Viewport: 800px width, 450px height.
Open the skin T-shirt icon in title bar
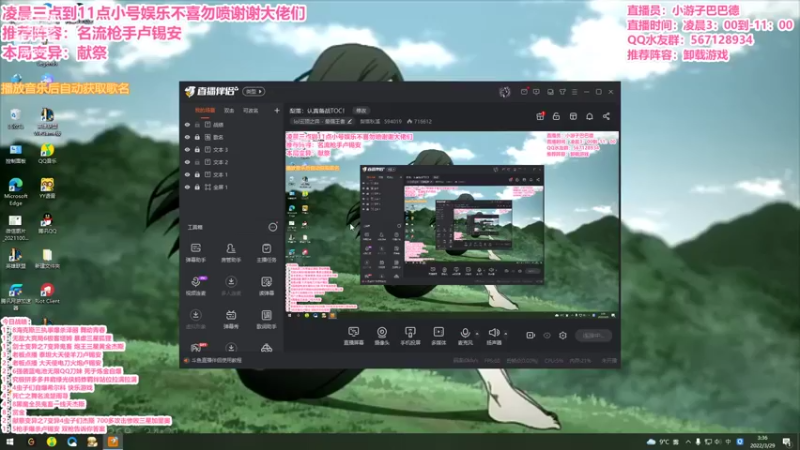562,92
